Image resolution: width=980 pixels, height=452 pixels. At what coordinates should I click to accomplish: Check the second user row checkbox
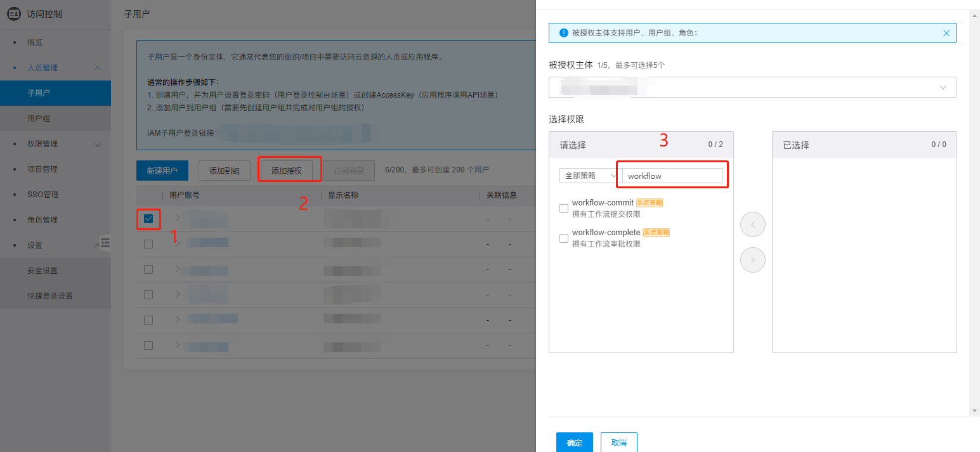148,244
